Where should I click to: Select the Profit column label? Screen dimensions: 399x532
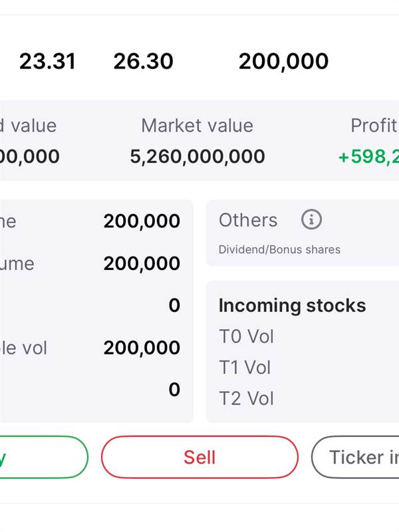tap(374, 126)
